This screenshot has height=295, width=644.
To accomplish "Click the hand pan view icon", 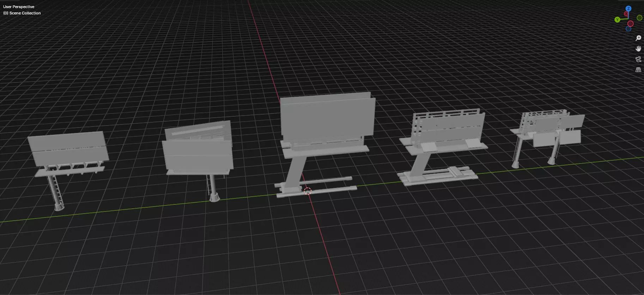I will pos(638,49).
